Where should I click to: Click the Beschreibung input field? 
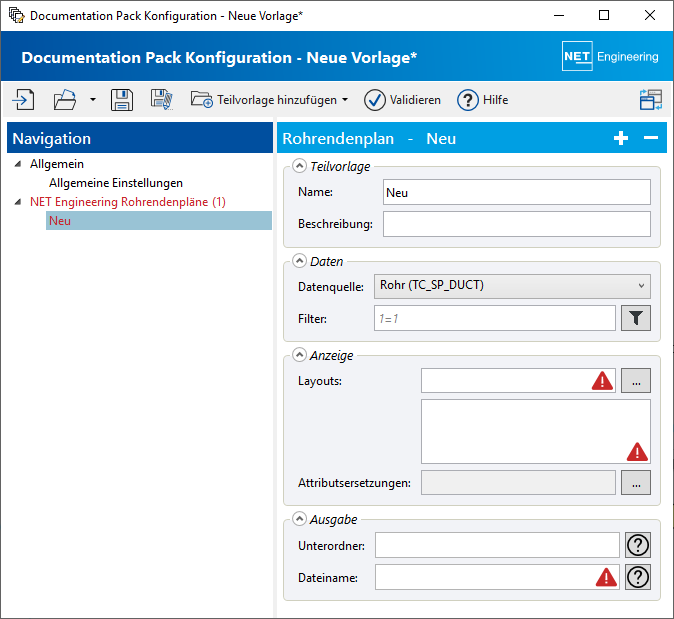(516, 224)
